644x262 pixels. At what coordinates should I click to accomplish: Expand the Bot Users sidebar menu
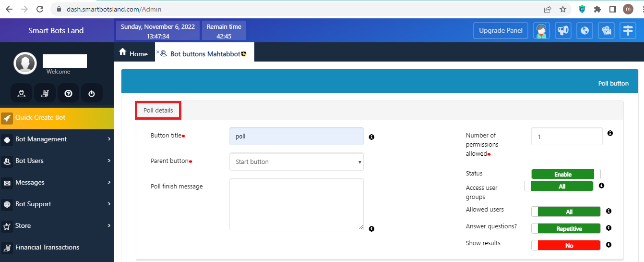[x=57, y=161]
